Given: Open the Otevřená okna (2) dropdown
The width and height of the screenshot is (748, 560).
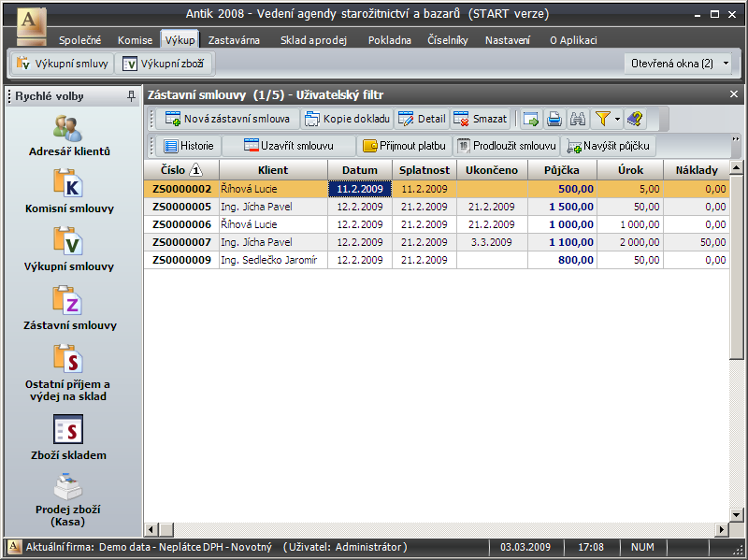Looking at the screenshot, I should click(x=680, y=64).
